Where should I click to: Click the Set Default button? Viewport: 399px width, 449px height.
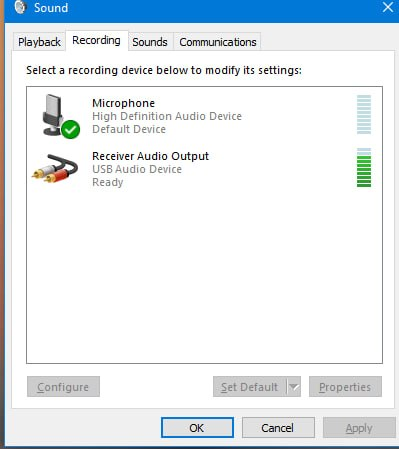pos(249,387)
